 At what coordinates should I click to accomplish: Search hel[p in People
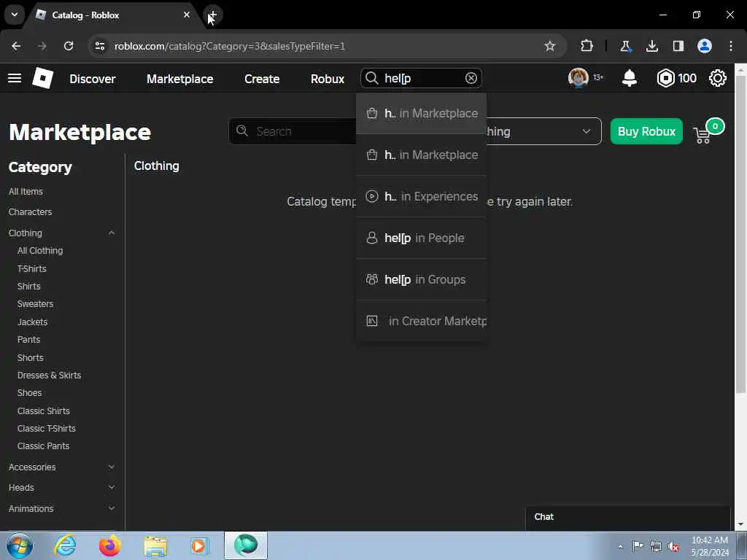(x=421, y=238)
